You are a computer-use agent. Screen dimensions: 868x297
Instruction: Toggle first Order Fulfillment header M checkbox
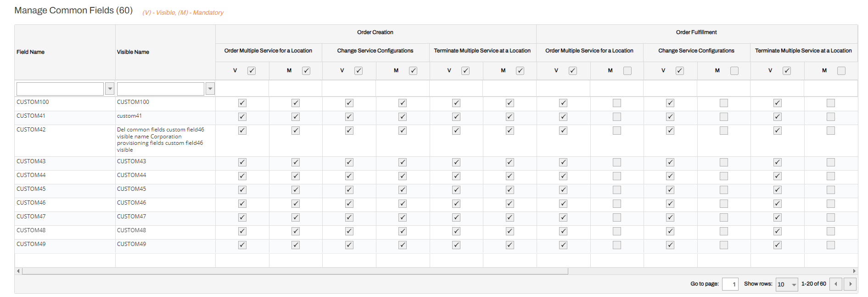[x=627, y=71]
